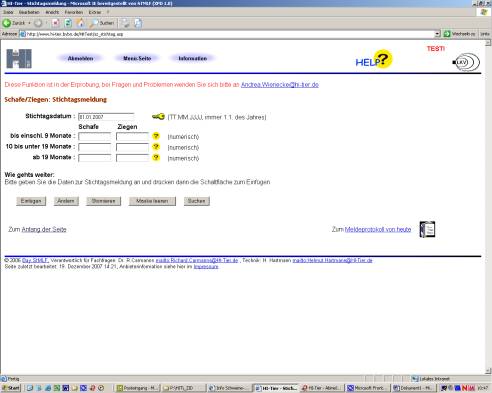
Task: Click the Suchen form button
Action: [197, 201]
